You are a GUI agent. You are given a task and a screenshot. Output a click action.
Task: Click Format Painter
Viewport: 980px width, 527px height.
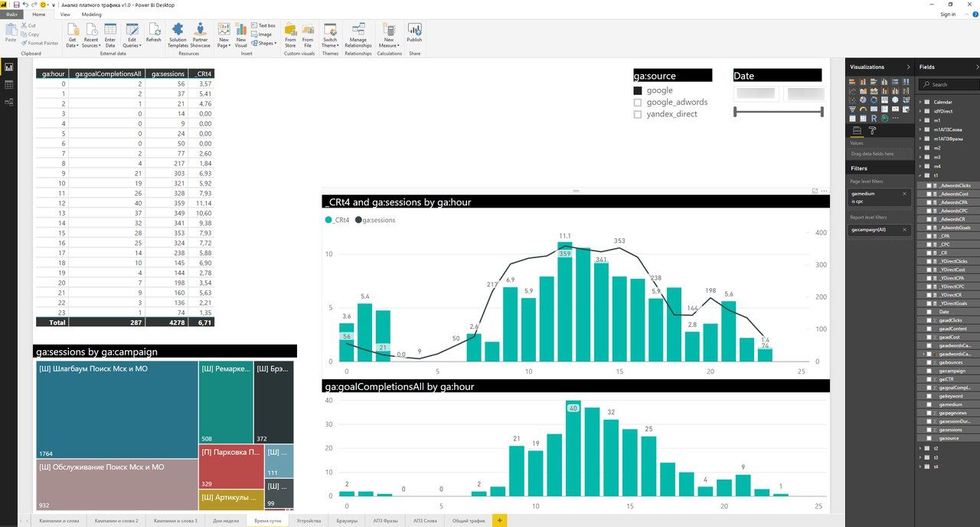pos(40,44)
